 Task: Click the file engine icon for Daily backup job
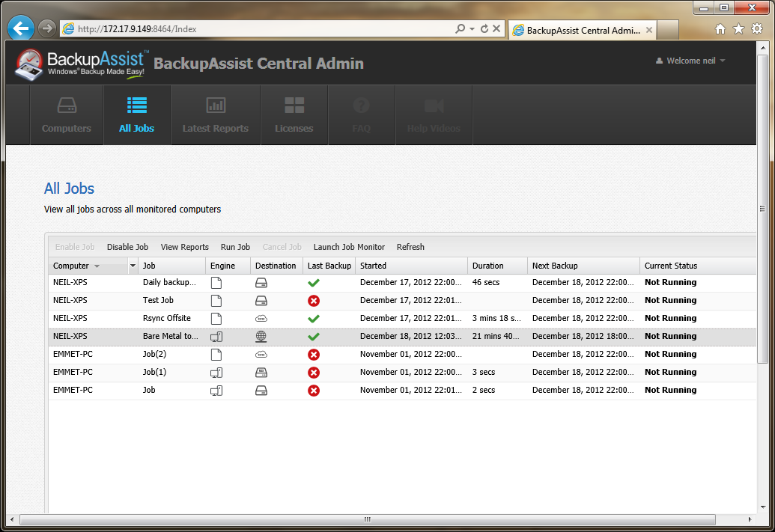(216, 283)
